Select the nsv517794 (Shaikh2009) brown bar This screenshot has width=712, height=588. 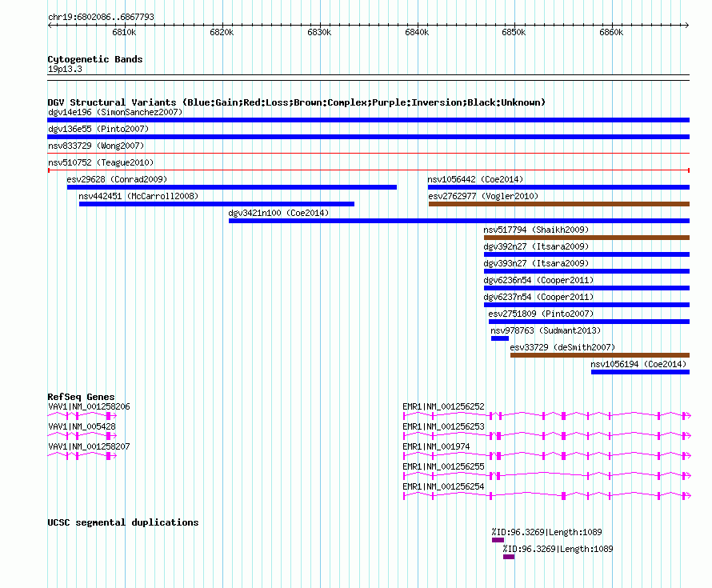click(586, 238)
